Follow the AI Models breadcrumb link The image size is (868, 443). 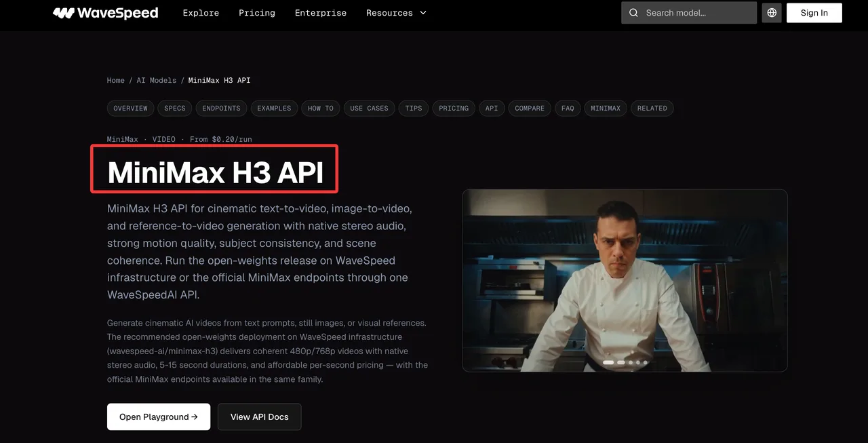pos(157,80)
